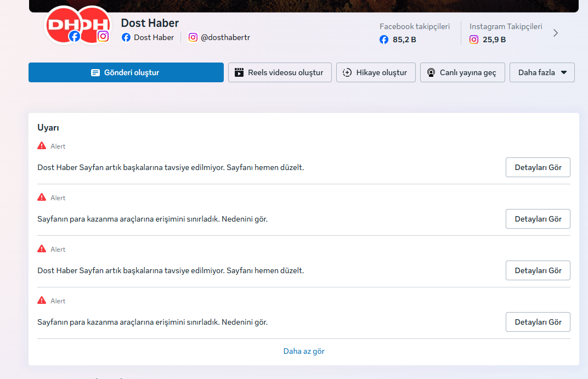
Task: Click the document icon in Gönderi oluştur
Action: point(95,73)
